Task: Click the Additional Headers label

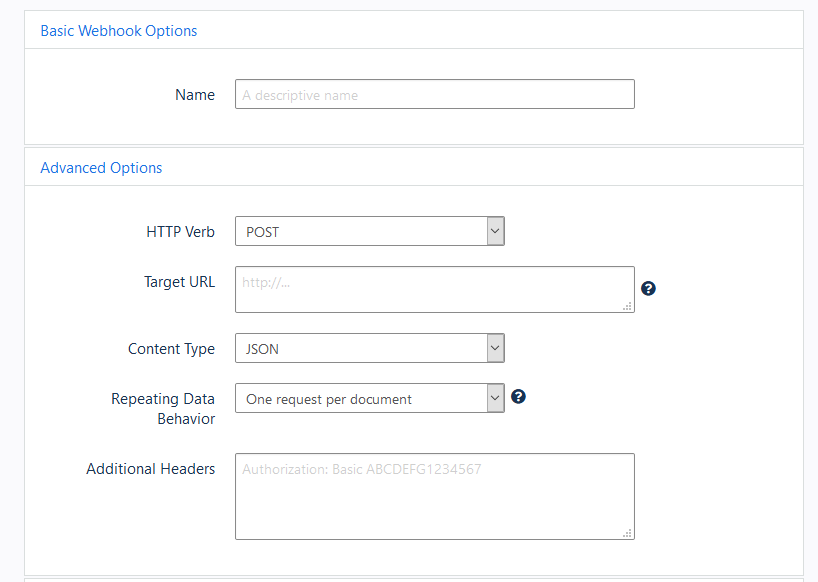Action: pos(150,469)
